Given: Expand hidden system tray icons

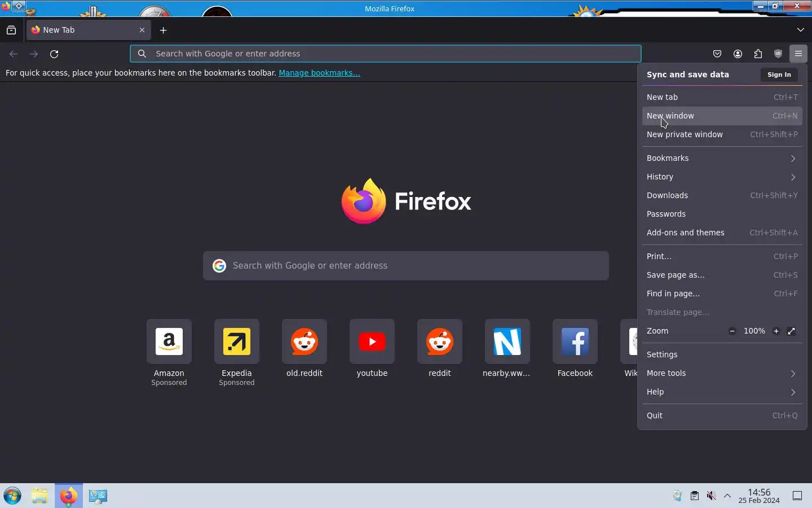Looking at the screenshot, I should [x=727, y=496].
